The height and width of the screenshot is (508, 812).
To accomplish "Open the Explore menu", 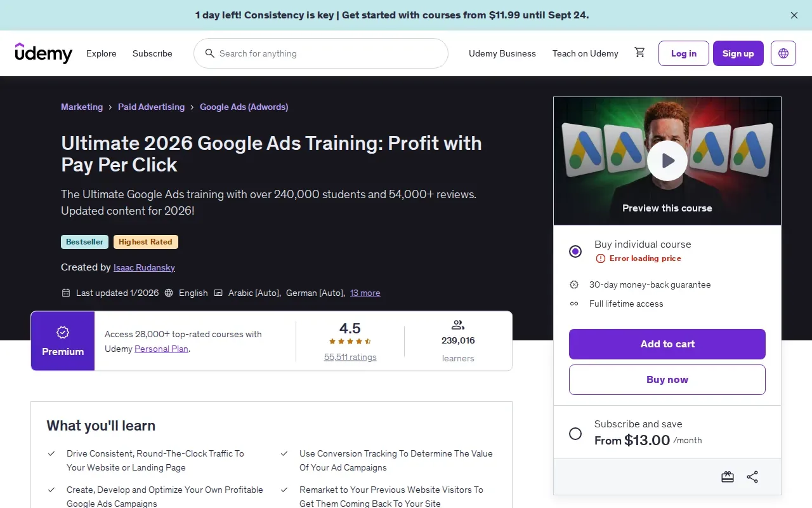I will (101, 53).
